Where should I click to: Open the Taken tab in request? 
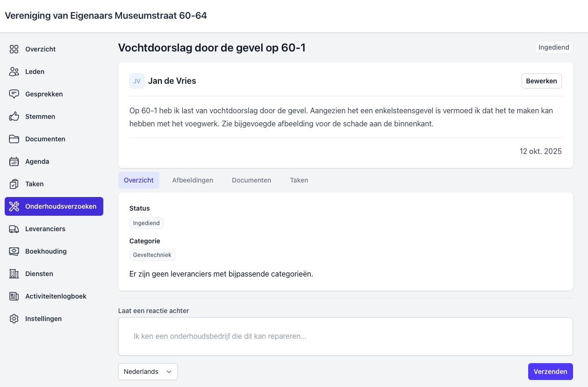coord(299,180)
